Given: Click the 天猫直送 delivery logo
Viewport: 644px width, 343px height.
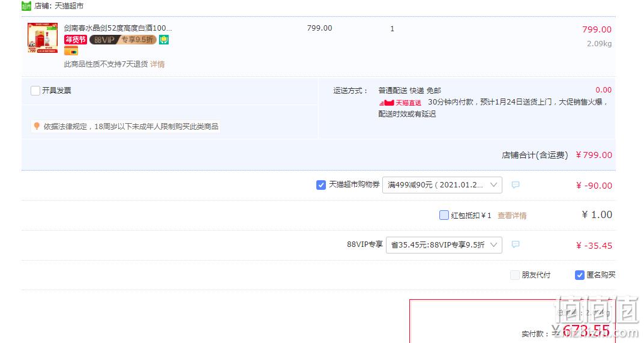Looking at the screenshot, I should (400, 102).
